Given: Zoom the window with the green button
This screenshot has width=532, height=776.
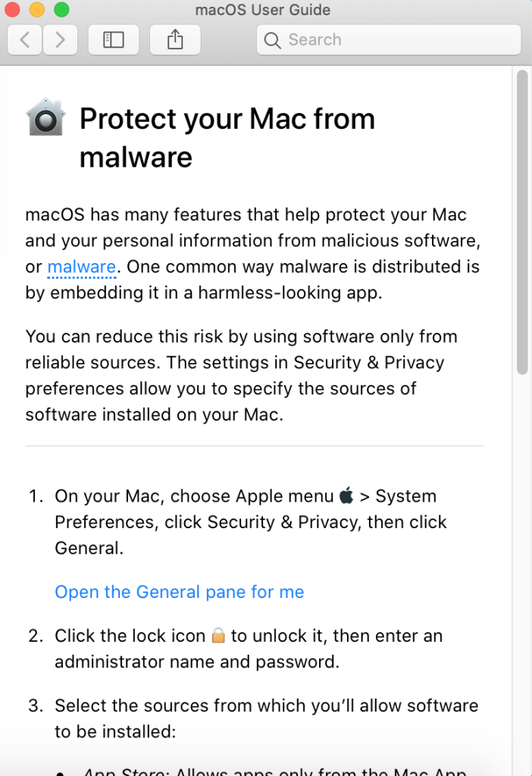Looking at the screenshot, I should tap(61, 9).
